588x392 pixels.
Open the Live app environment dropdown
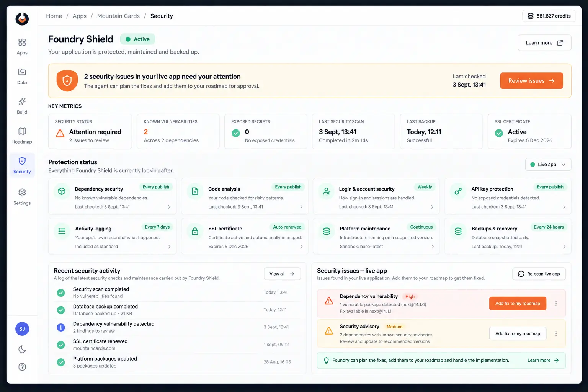point(548,165)
